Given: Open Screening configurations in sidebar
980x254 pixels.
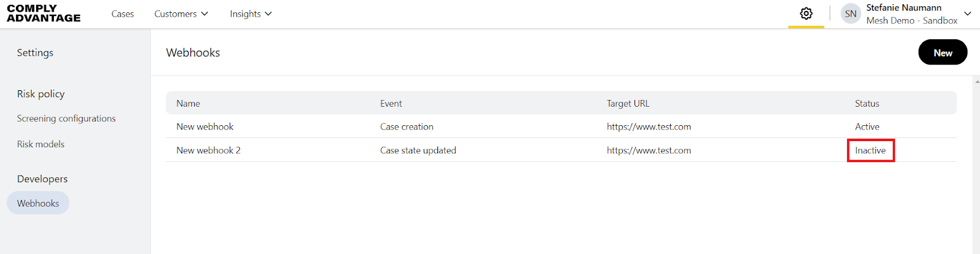Looking at the screenshot, I should pos(66,118).
